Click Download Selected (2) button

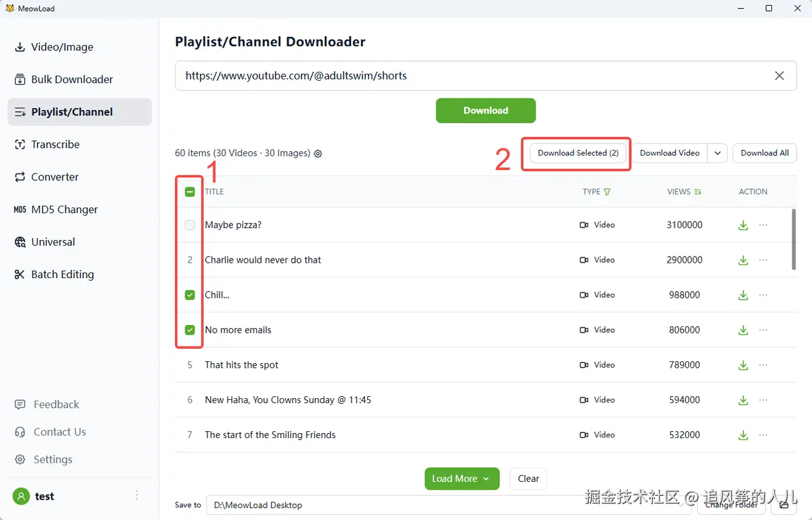(x=578, y=153)
